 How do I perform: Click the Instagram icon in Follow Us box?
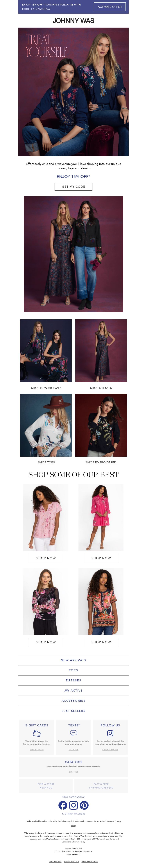[x=110, y=733]
